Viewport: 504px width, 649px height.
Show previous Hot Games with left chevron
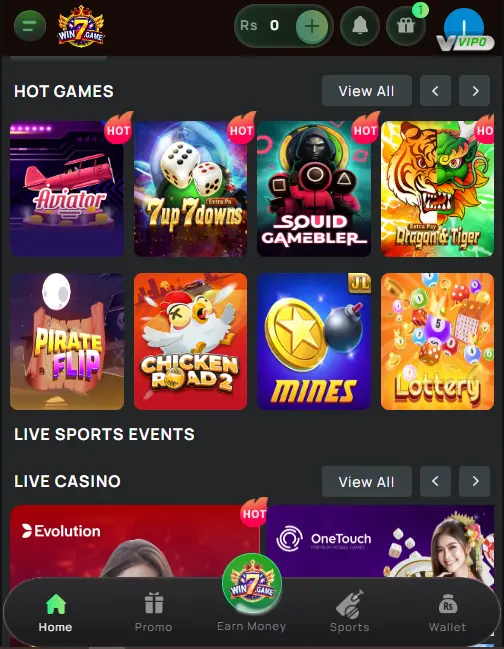click(x=435, y=91)
